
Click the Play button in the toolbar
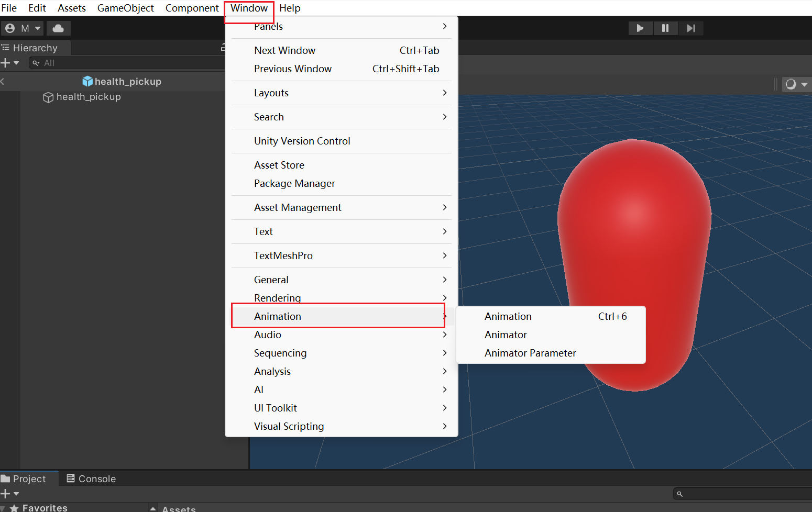tap(640, 28)
